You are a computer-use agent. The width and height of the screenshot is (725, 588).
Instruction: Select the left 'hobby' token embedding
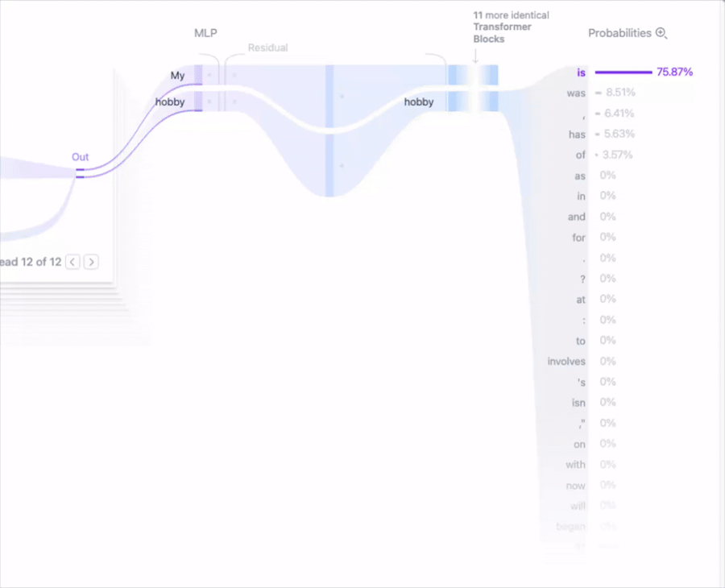coord(170,101)
